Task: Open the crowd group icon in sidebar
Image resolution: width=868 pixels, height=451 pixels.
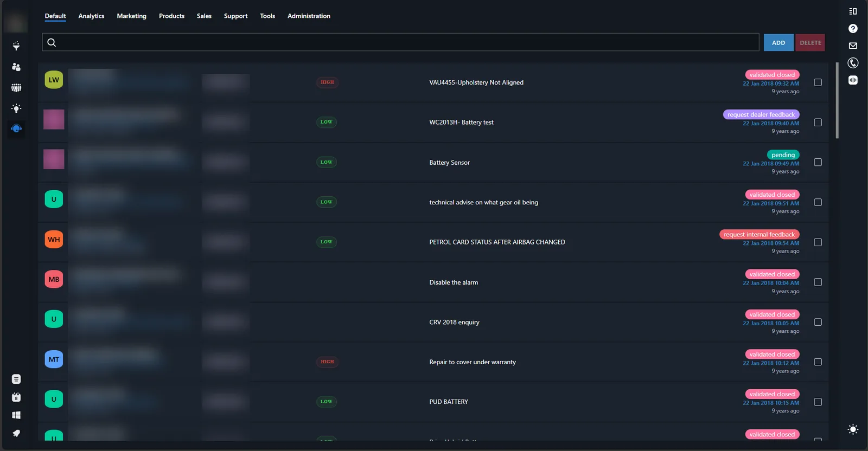Action: pyautogui.click(x=16, y=87)
